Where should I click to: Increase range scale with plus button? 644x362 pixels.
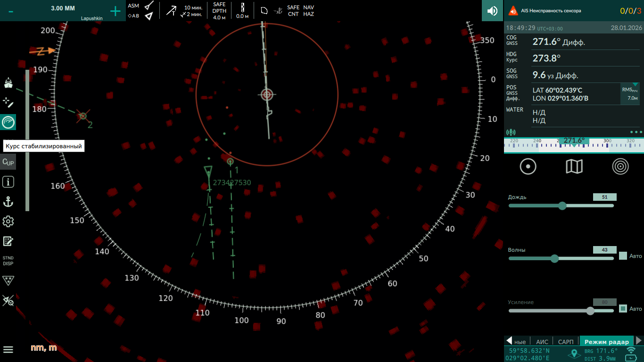pyautogui.click(x=116, y=12)
